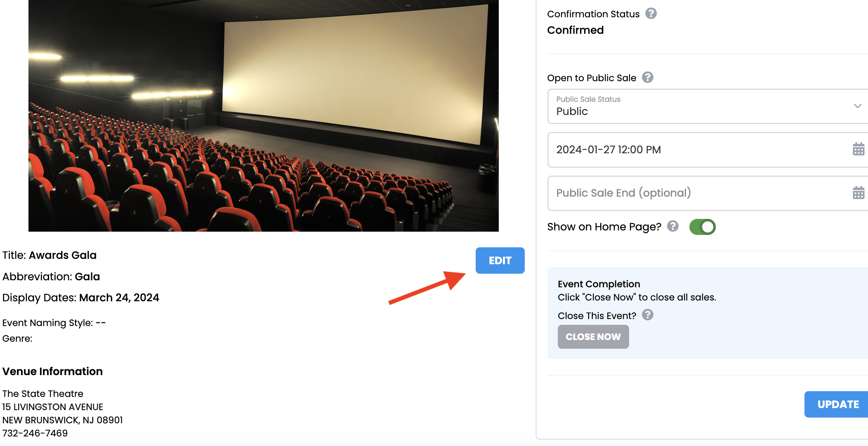Click the venue name The State Theatre
This screenshot has width=868, height=446.
pyautogui.click(x=43, y=394)
